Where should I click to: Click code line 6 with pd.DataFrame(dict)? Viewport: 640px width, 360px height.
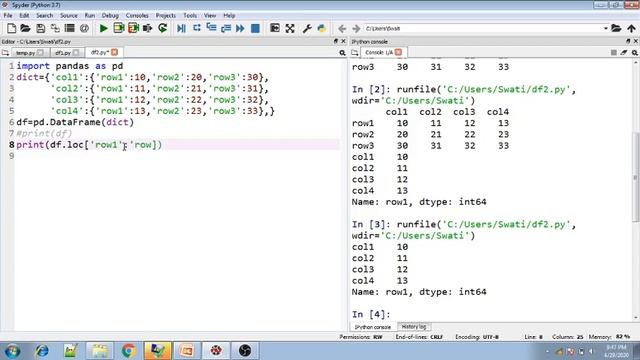pos(75,122)
